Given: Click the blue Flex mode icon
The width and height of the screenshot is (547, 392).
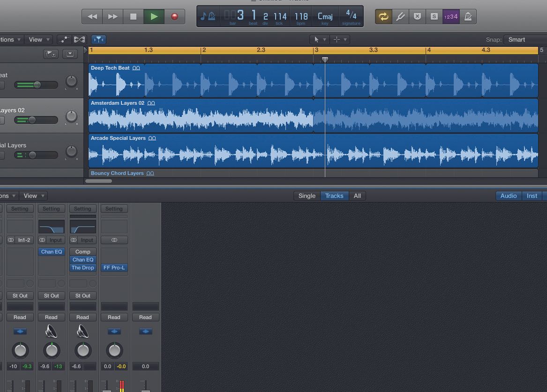Looking at the screenshot, I should (x=98, y=39).
